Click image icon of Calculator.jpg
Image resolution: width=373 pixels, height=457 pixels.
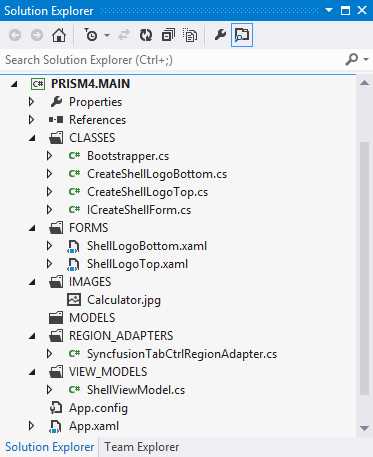(x=74, y=299)
